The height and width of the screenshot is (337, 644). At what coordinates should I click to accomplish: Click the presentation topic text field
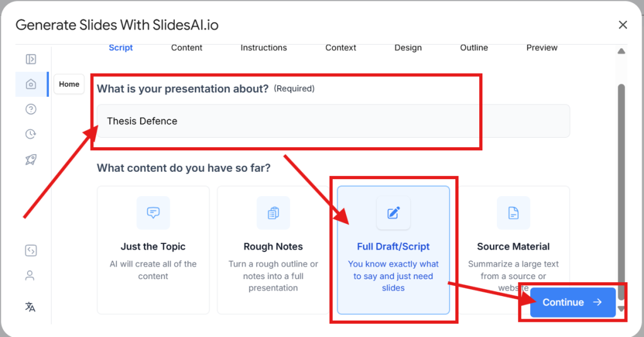click(332, 121)
